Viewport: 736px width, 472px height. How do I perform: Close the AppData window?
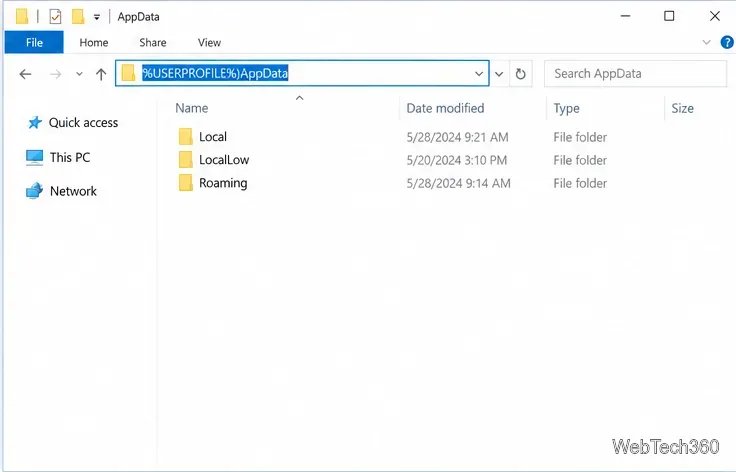(714, 16)
